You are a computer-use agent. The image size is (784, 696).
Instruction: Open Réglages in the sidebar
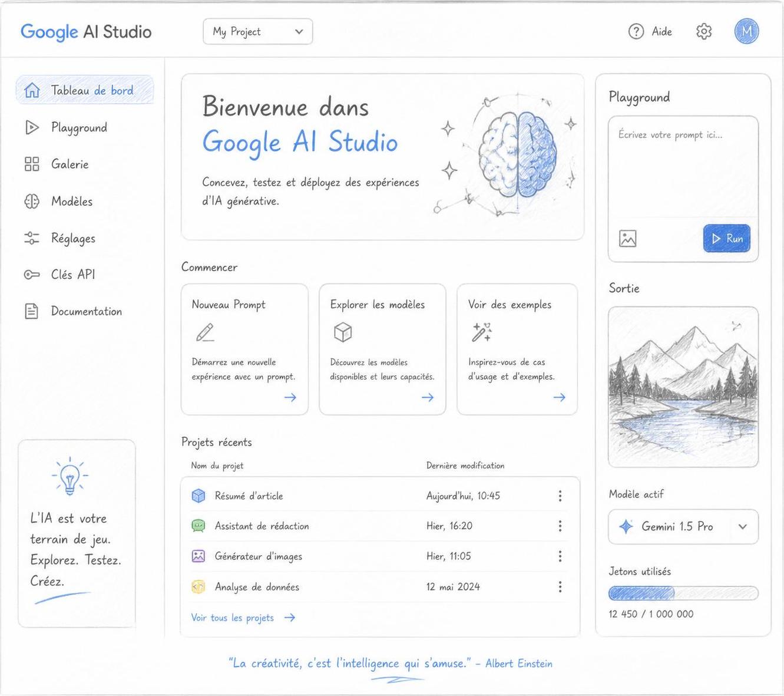73,238
